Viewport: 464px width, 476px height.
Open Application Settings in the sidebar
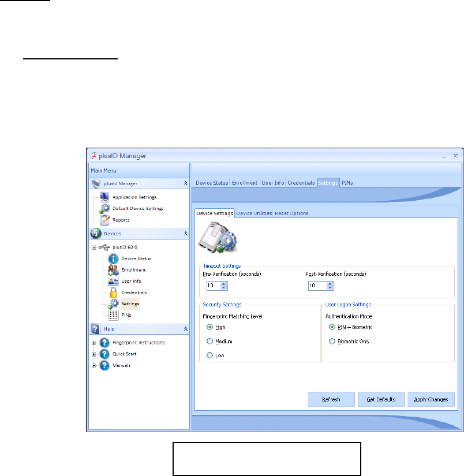tap(134, 197)
